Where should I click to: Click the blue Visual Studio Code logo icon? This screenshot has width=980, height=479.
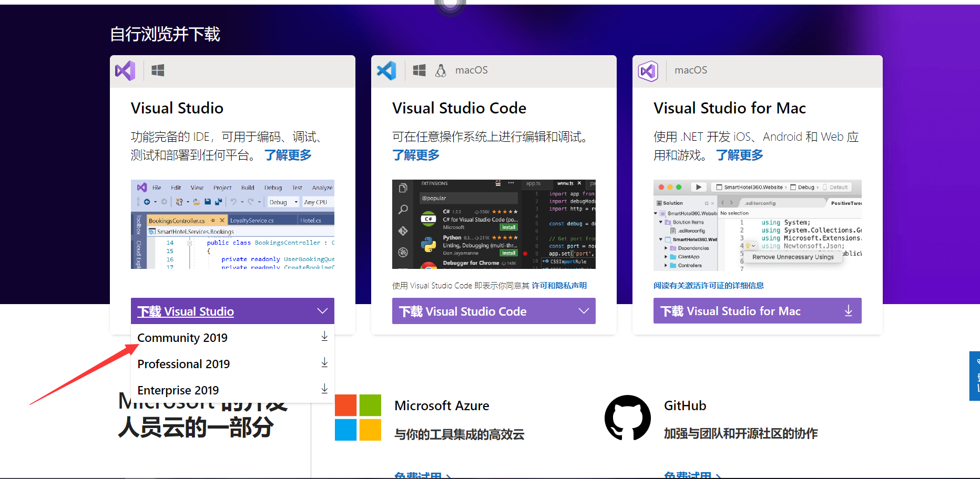(x=386, y=70)
